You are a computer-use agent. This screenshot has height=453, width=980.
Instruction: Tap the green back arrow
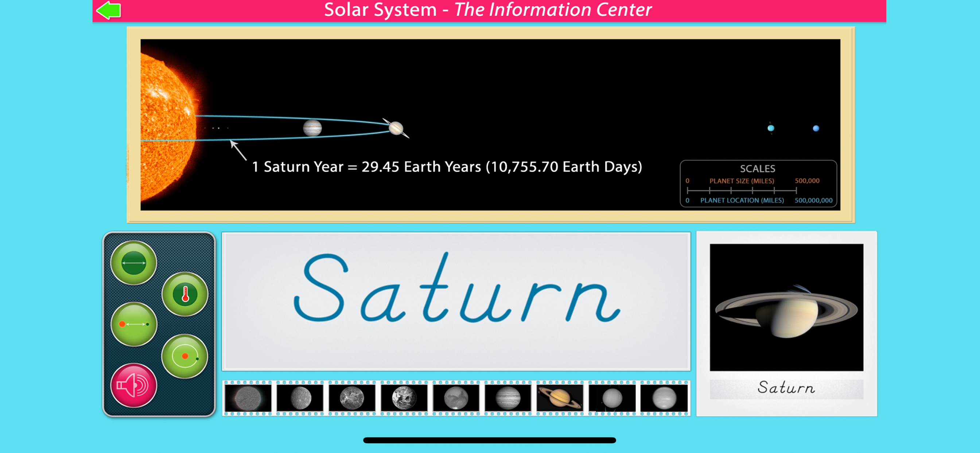tap(109, 10)
